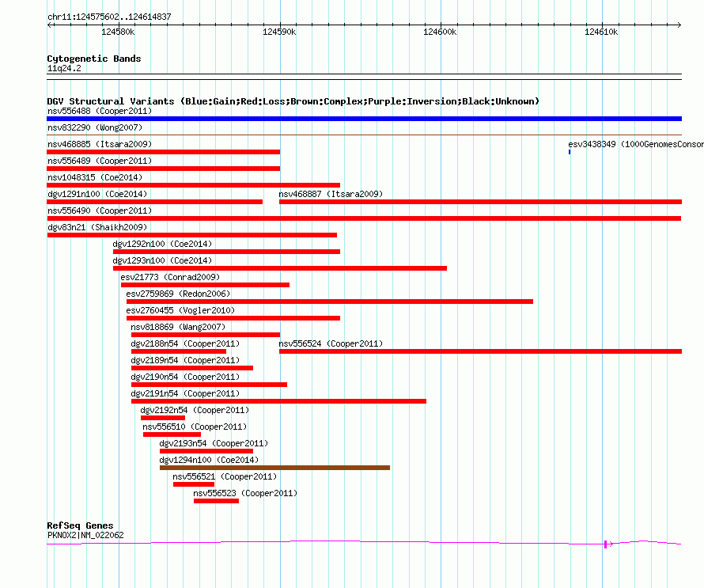
Task: Click the left arrow of the ruler
Action: tap(50, 25)
